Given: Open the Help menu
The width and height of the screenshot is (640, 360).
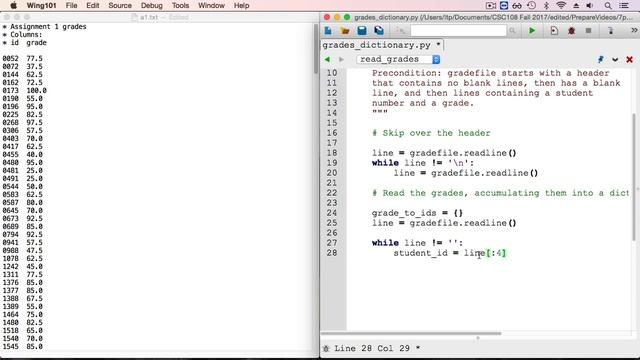Looking at the screenshot, I should (x=241, y=5).
